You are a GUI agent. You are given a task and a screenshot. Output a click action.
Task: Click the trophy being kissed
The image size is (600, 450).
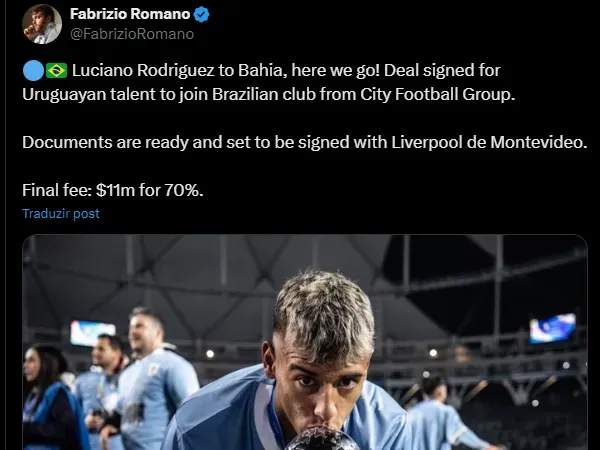click(x=322, y=439)
